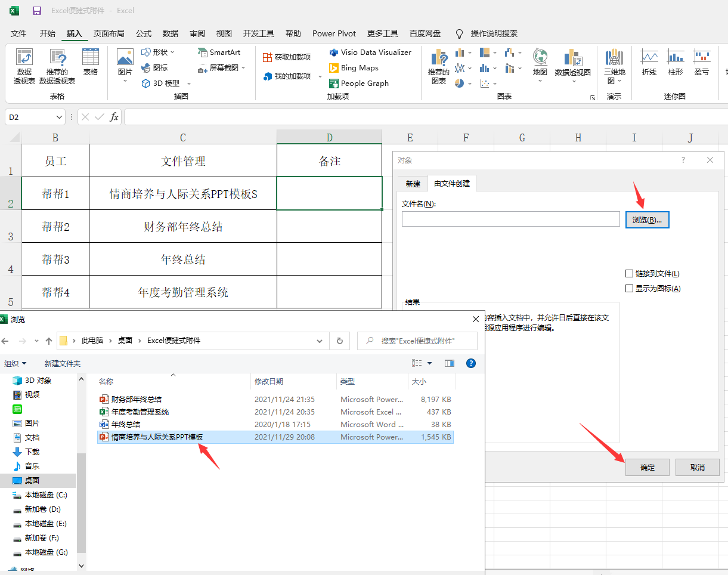This screenshot has height=575, width=728.
Task: Open the Pictures insert button
Action: [x=125, y=66]
